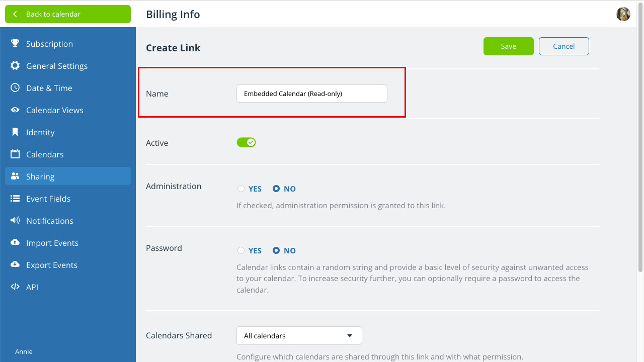
Task: Return via Back to calendar button
Action: [68, 14]
